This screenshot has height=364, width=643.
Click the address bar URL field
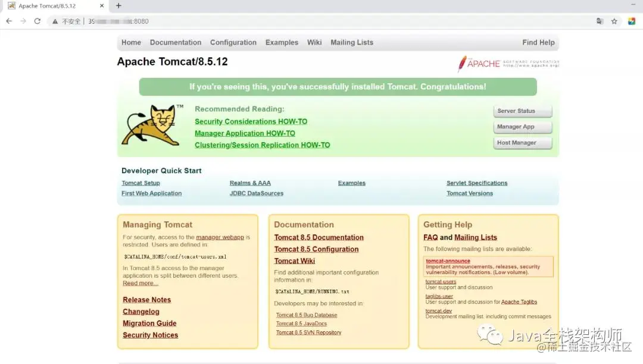coord(320,21)
